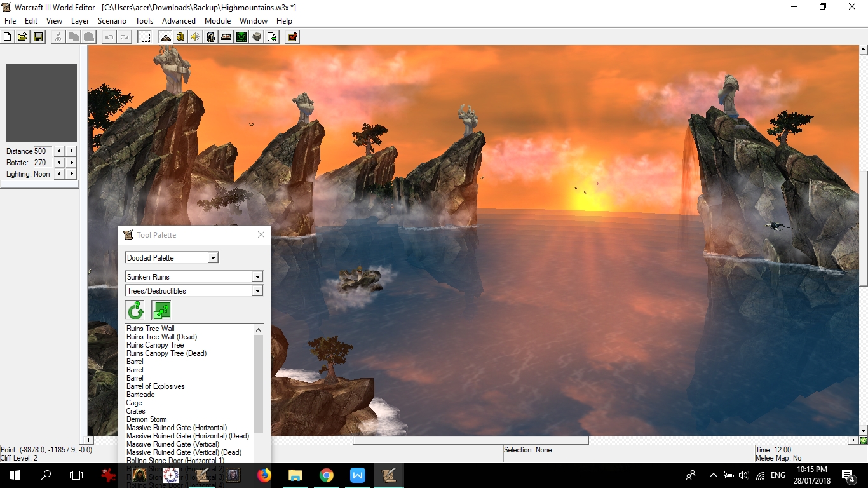This screenshot has height=488, width=868.
Task: Click the gray preview thumbnail panel
Action: [x=41, y=103]
